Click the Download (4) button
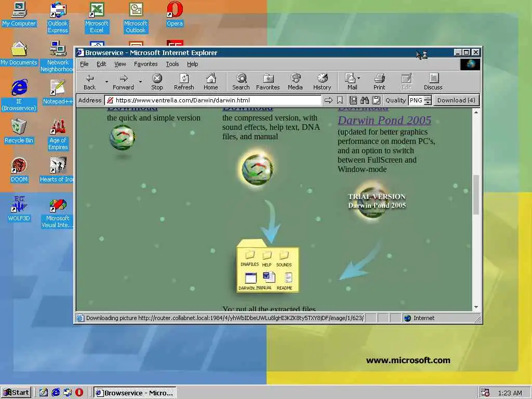Image resolution: width=532 pixels, height=399 pixels. [456, 100]
